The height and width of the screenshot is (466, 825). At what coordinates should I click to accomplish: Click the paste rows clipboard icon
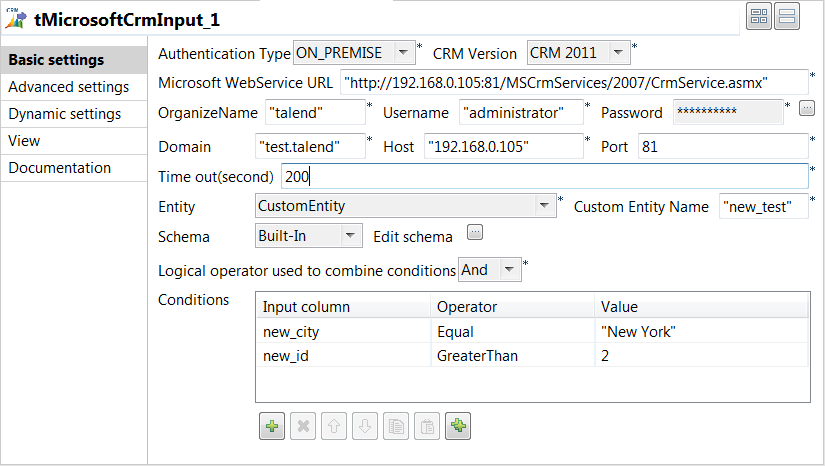click(427, 426)
